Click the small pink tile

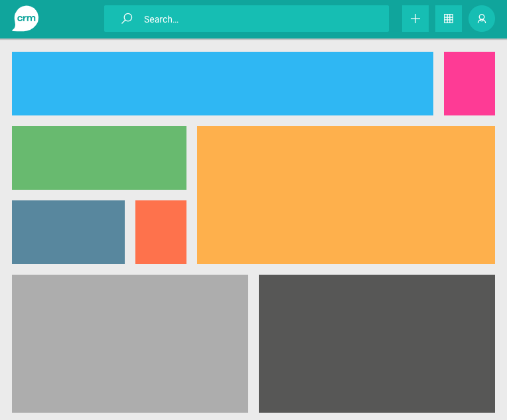(x=469, y=84)
